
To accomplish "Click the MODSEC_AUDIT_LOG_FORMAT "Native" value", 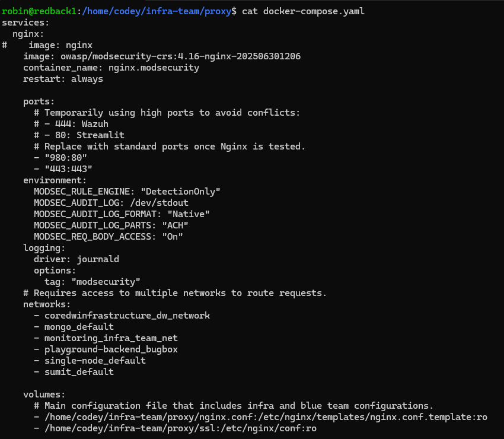I will 189,214.
